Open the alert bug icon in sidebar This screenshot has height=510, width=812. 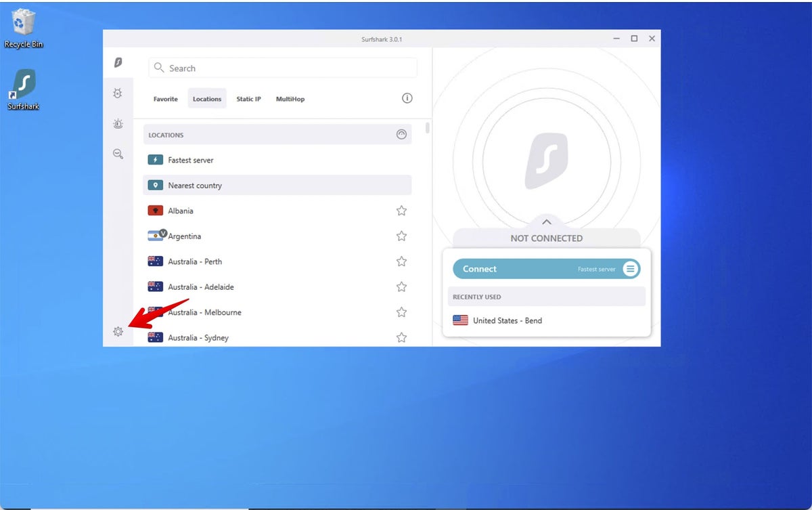point(118,124)
